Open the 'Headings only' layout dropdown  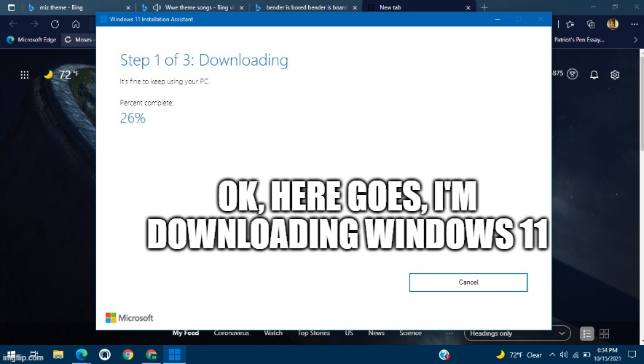(x=517, y=333)
